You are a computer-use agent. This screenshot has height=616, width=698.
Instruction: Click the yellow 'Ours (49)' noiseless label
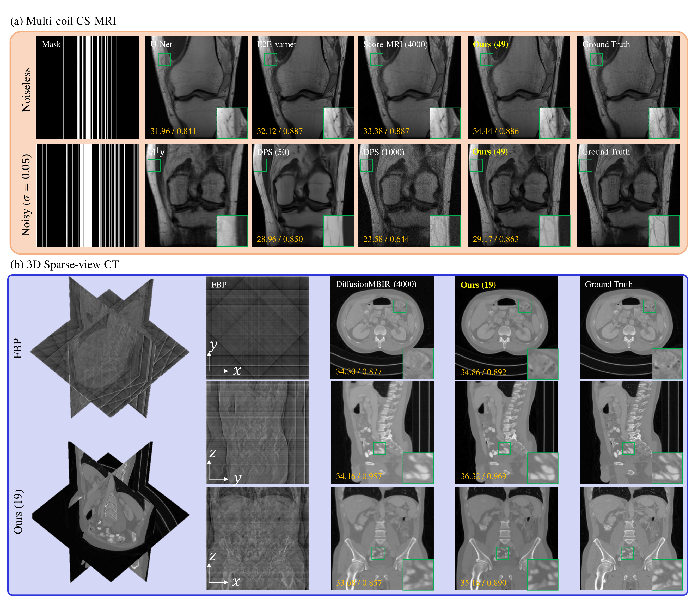coord(490,44)
